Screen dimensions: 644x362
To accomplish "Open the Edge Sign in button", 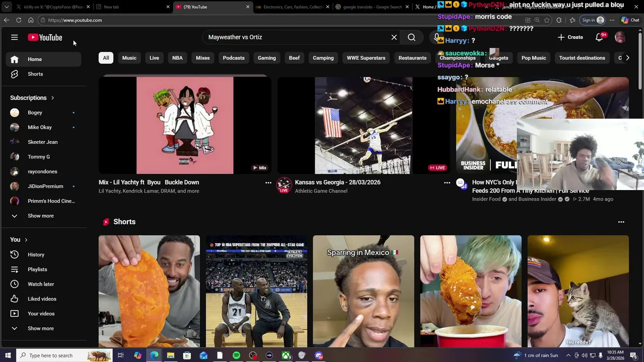I will (592, 20).
